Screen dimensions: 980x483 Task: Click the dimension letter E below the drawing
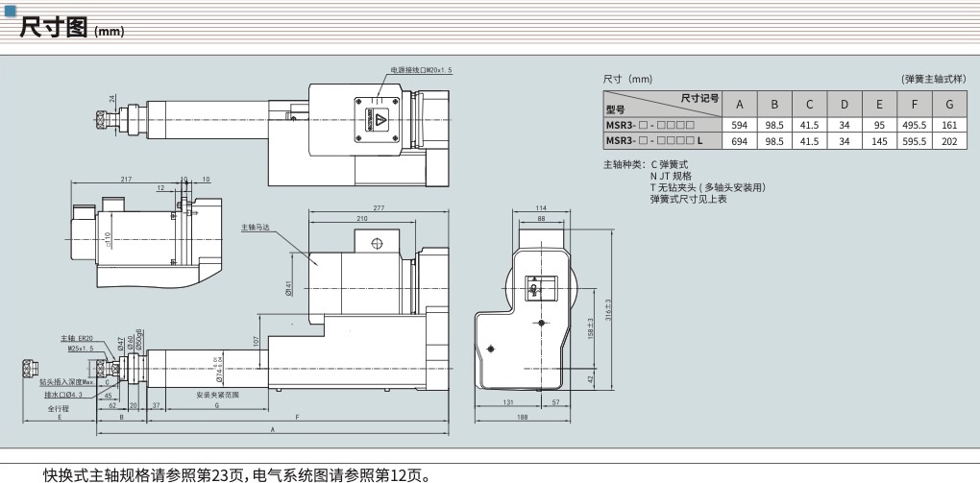(60, 418)
